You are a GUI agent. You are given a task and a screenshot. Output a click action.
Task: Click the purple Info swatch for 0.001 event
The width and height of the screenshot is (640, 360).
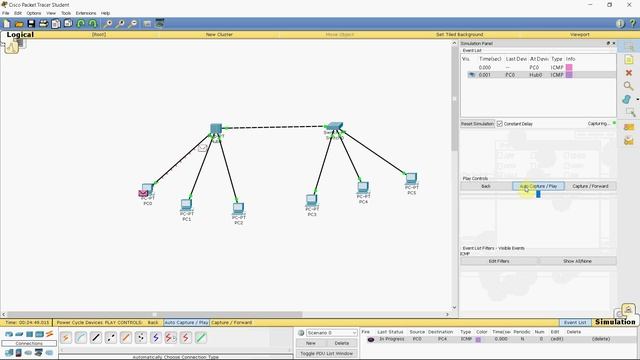point(569,75)
